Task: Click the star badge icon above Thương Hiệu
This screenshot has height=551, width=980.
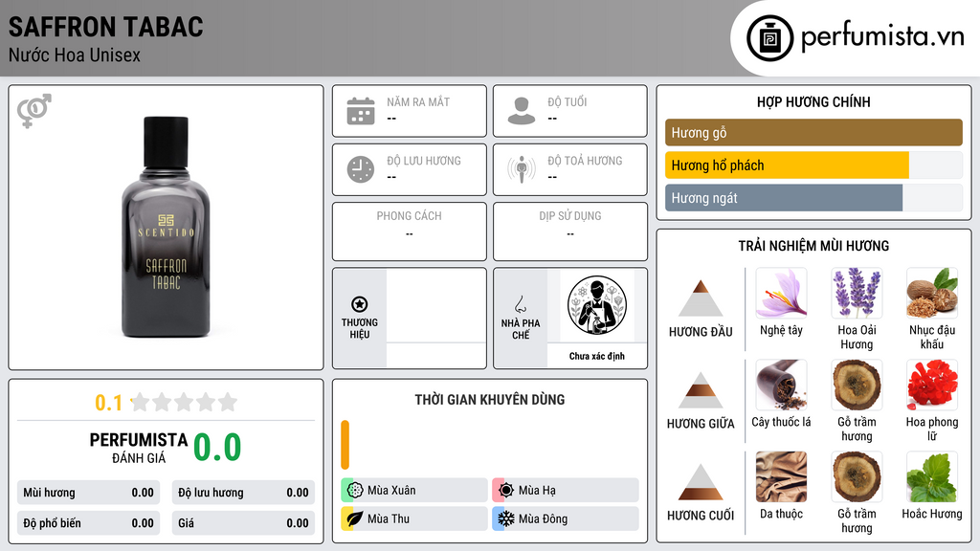Action: tap(360, 304)
